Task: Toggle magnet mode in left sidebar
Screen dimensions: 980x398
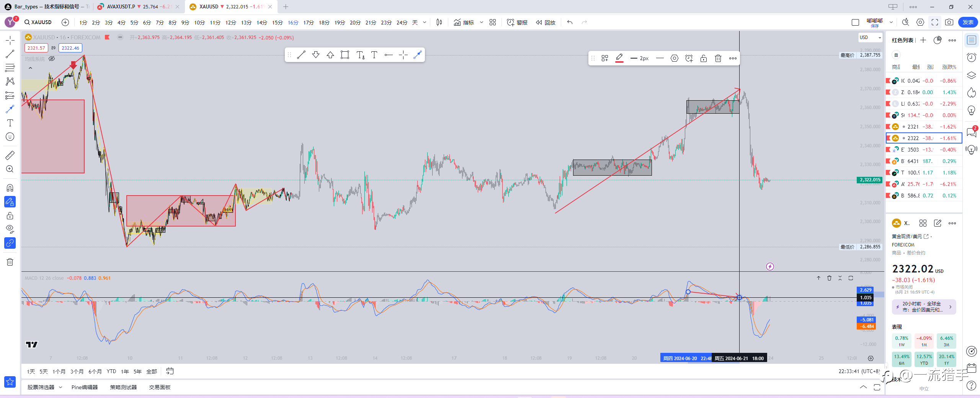Action: 10,188
